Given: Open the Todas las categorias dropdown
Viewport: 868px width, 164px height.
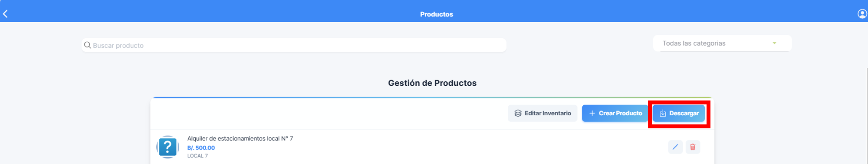Looking at the screenshot, I should (722, 44).
